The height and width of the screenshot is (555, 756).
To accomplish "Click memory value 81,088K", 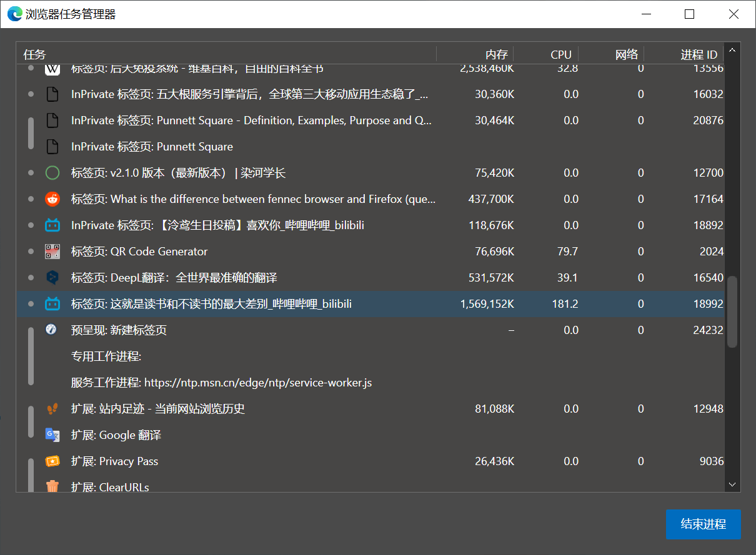I will pos(495,409).
